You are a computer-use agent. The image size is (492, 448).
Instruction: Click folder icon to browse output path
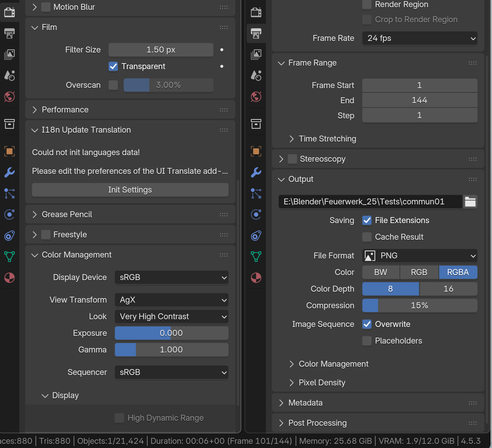(x=470, y=202)
